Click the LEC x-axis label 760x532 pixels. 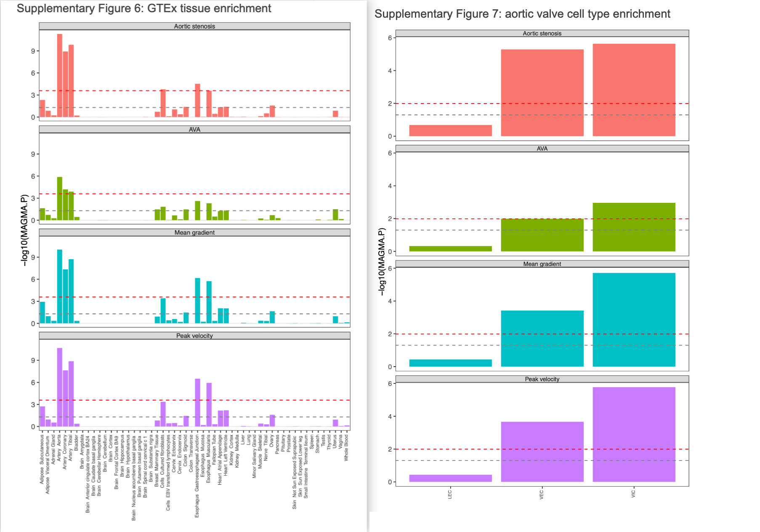pyautogui.click(x=450, y=495)
